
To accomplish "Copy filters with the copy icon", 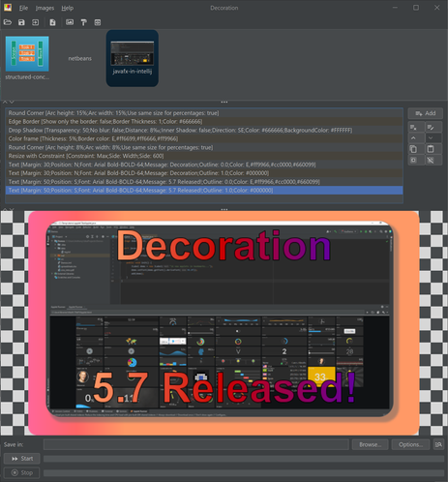I will [416, 149].
